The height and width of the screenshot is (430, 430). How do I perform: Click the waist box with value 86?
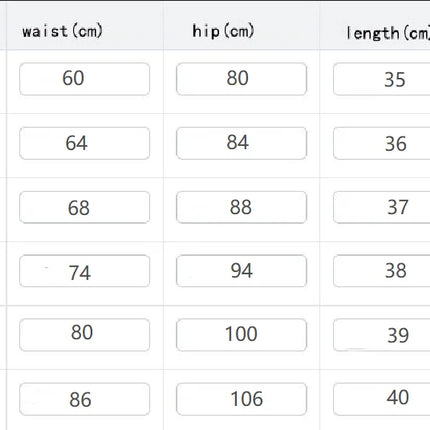point(85,399)
